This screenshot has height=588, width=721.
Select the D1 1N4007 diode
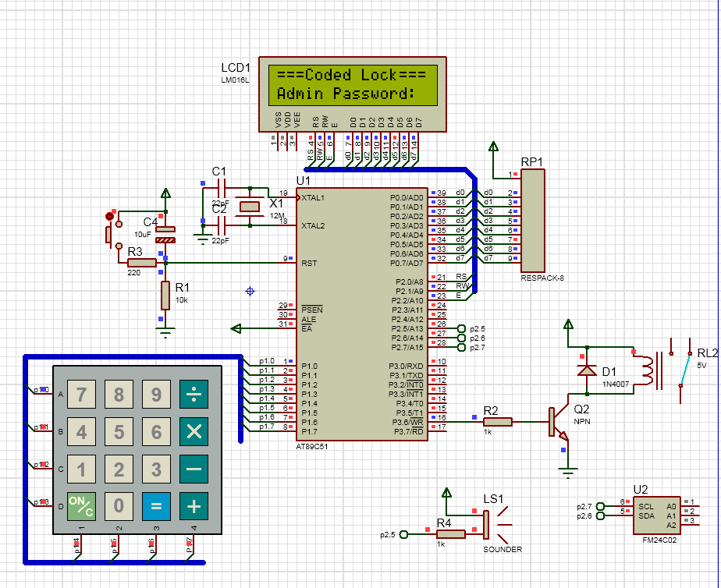pos(587,370)
